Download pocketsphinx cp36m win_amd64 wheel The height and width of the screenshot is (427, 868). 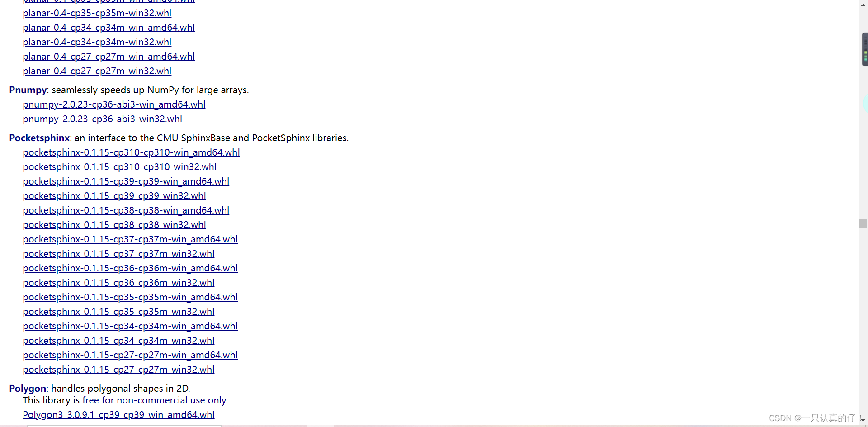coord(130,268)
